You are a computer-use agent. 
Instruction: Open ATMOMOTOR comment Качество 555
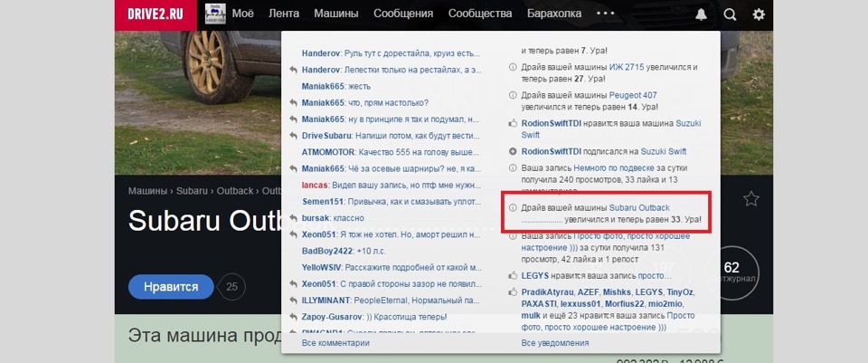tap(391, 152)
